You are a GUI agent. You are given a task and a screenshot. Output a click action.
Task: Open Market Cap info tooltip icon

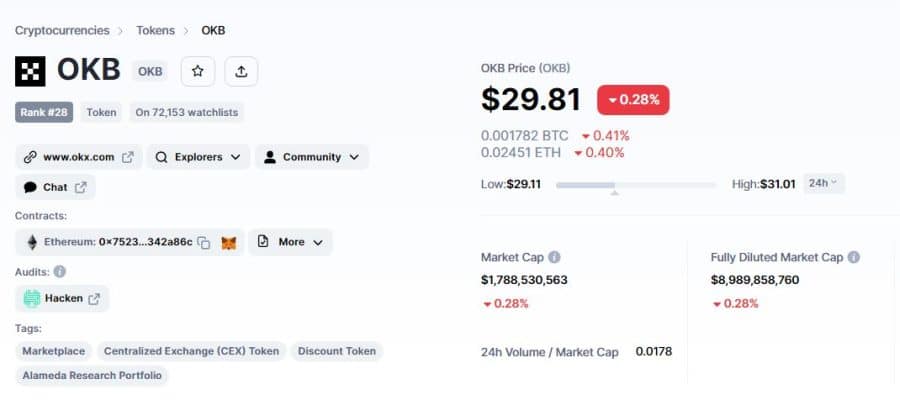(554, 257)
